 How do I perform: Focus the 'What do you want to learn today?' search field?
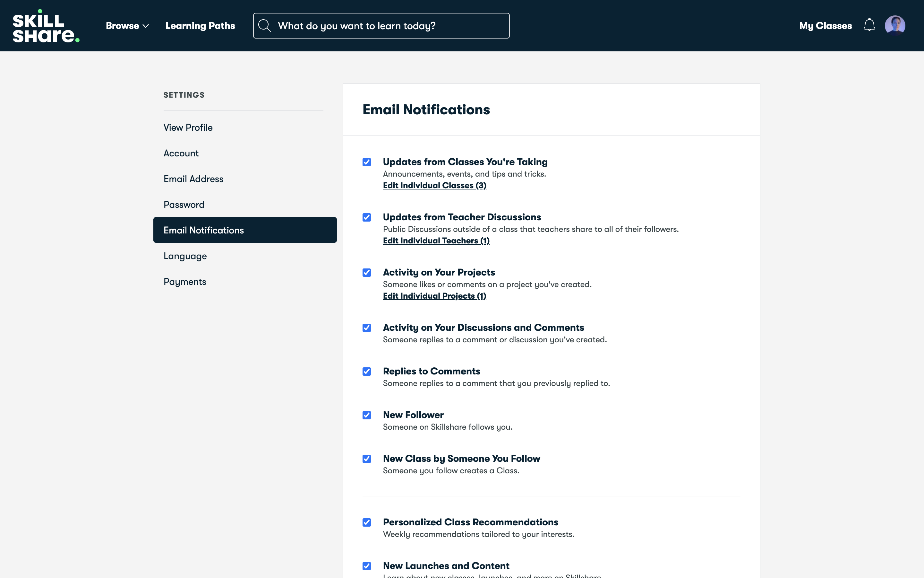click(x=381, y=26)
